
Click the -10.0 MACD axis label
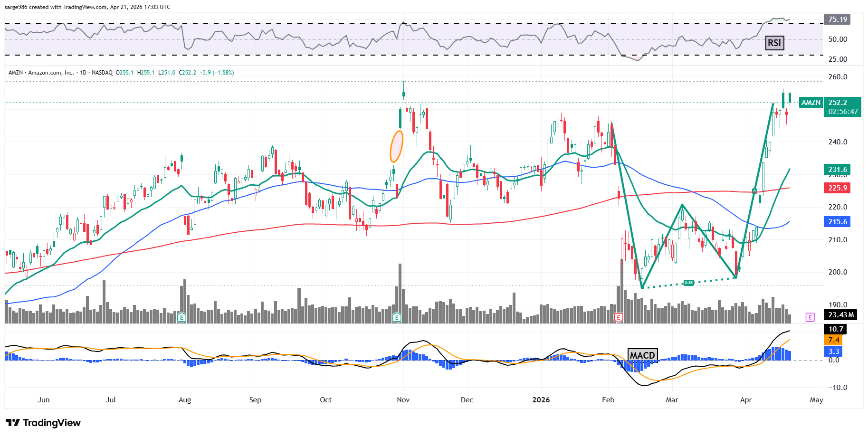coord(838,388)
